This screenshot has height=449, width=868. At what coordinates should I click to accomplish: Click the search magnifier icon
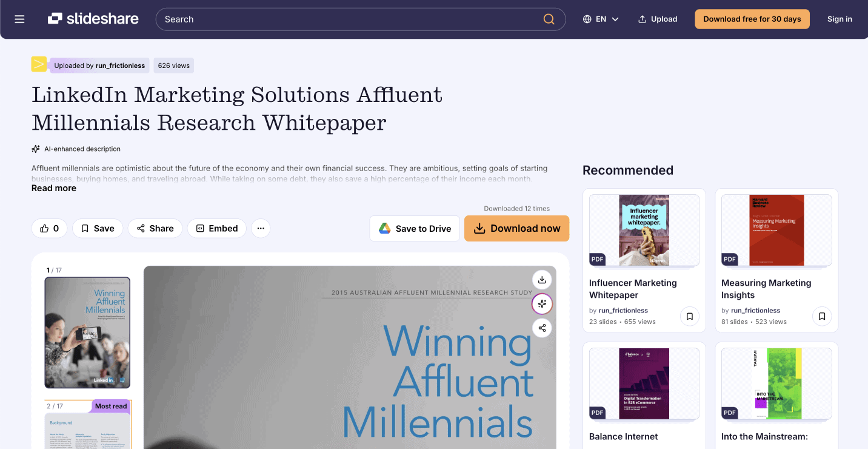[549, 19]
